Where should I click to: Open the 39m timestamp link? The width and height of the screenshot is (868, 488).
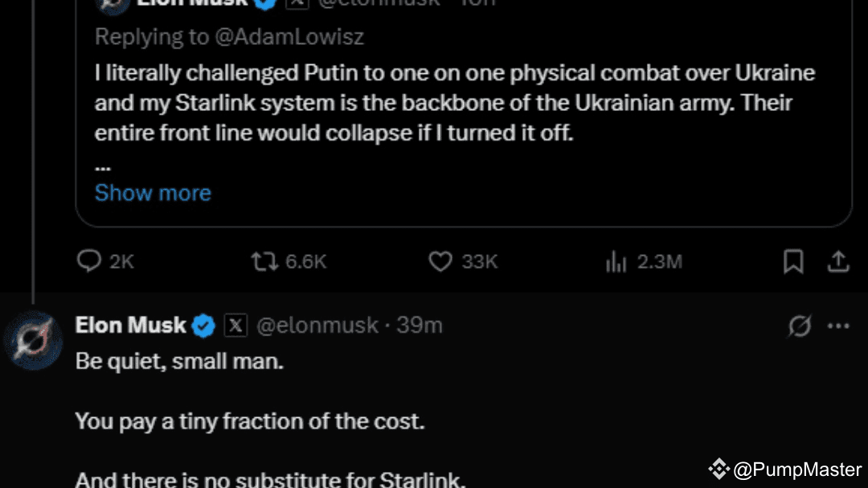(x=420, y=326)
